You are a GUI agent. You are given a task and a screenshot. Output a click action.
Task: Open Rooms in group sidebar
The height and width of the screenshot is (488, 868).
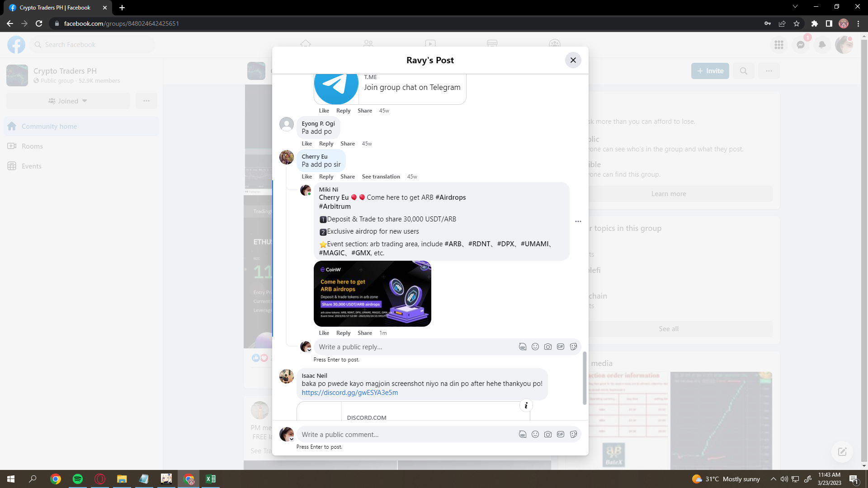(x=32, y=146)
